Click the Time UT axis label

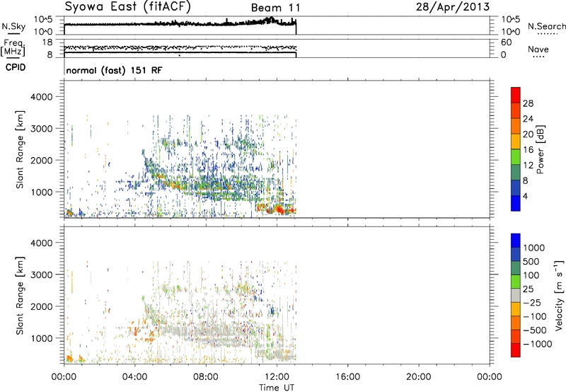coord(277,388)
